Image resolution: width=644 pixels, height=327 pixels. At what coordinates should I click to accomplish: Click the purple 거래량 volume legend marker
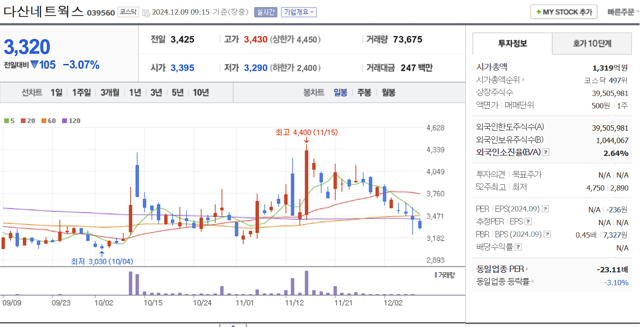pyautogui.click(x=436, y=275)
